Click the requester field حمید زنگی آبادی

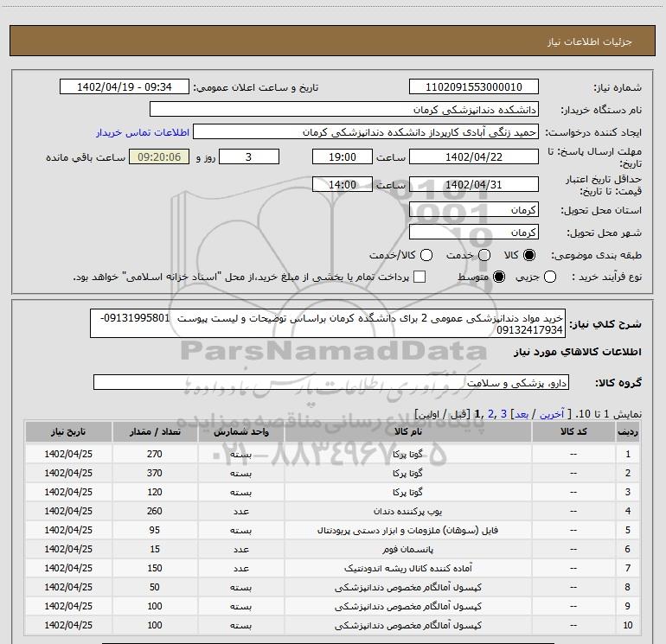(366, 131)
